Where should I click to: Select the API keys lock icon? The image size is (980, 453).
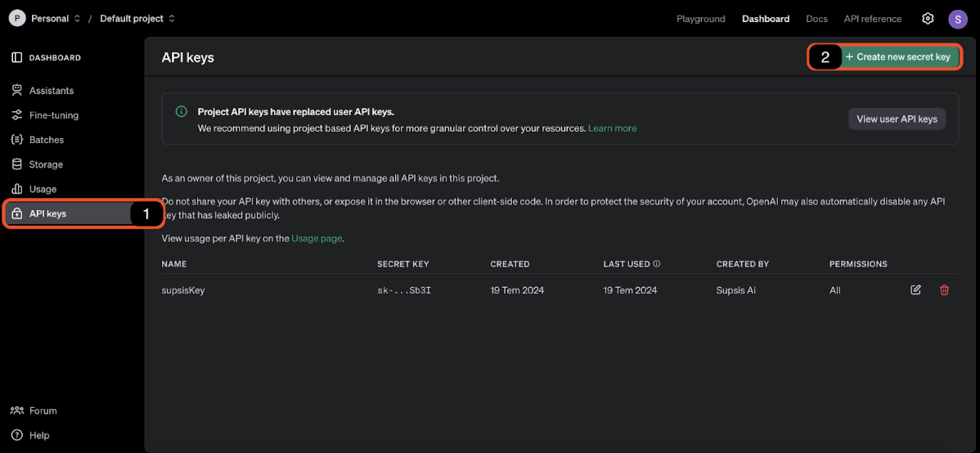(17, 213)
